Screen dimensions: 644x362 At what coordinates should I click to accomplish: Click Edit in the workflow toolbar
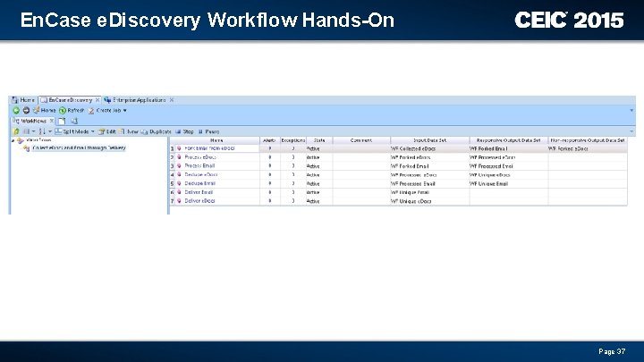coord(106,131)
